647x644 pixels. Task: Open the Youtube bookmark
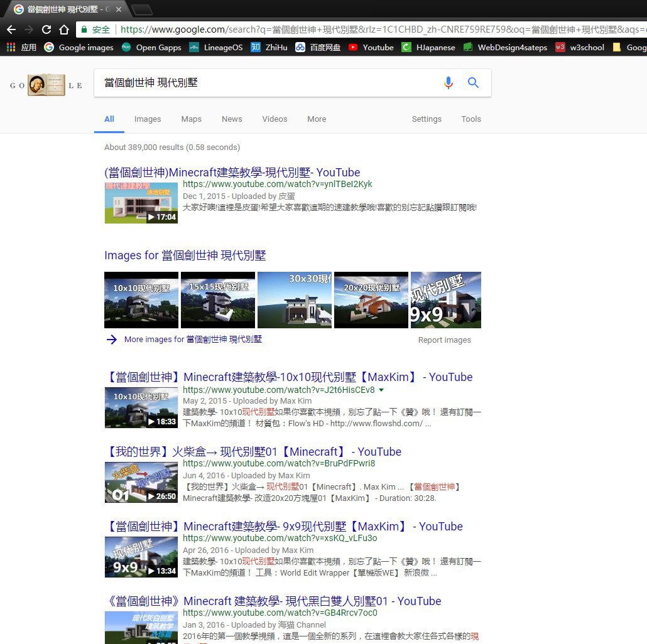click(x=371, y=47)
